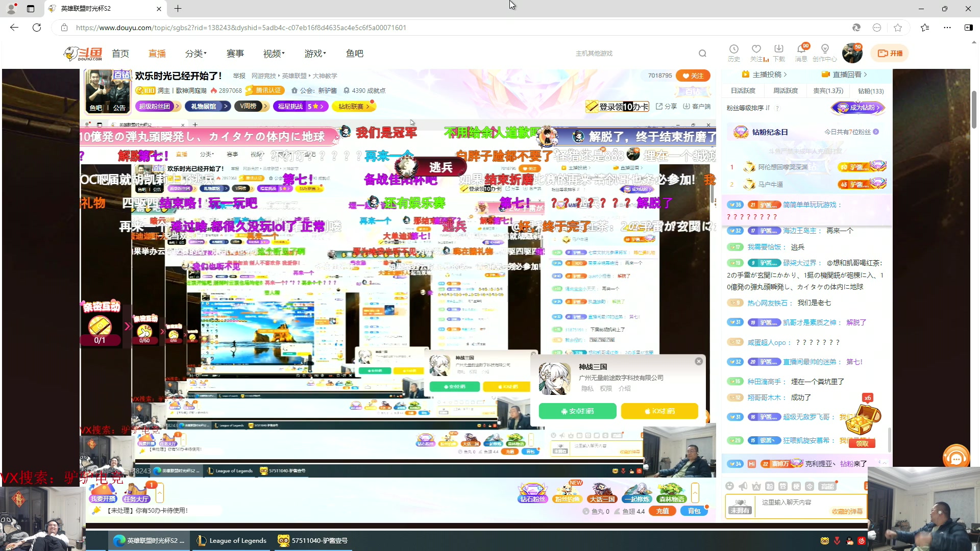Viewport: 980px width, 551px height.
Task: Open the 鱼吧 nav item
Action: point(354,53)
